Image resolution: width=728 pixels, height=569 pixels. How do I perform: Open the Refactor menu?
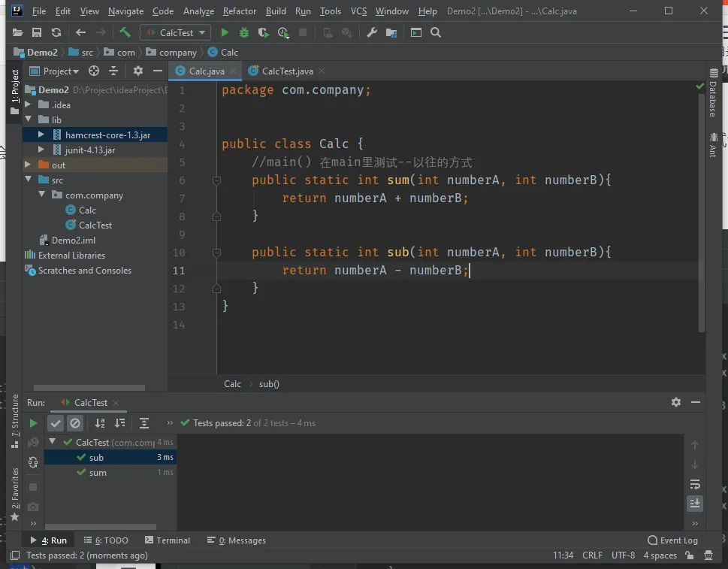pos(239,11)
